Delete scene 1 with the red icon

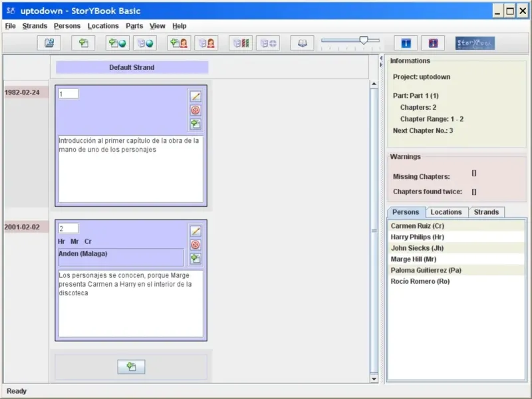point(196,110)
